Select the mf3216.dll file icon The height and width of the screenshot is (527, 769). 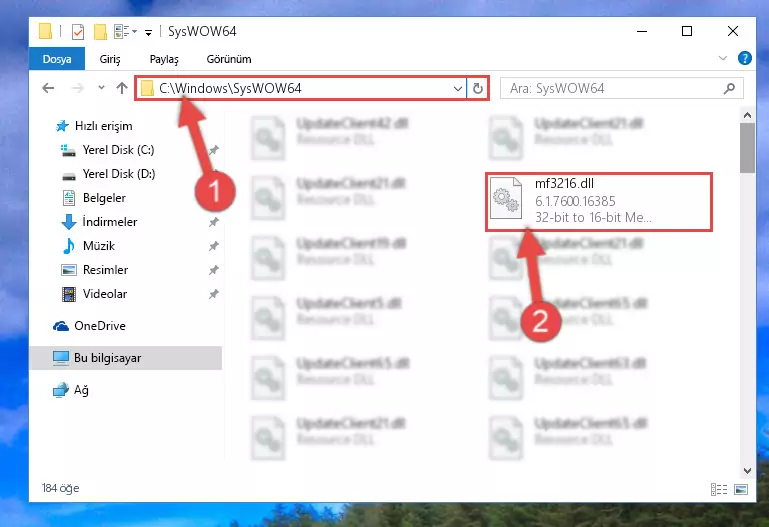click(x=506, y=199)
